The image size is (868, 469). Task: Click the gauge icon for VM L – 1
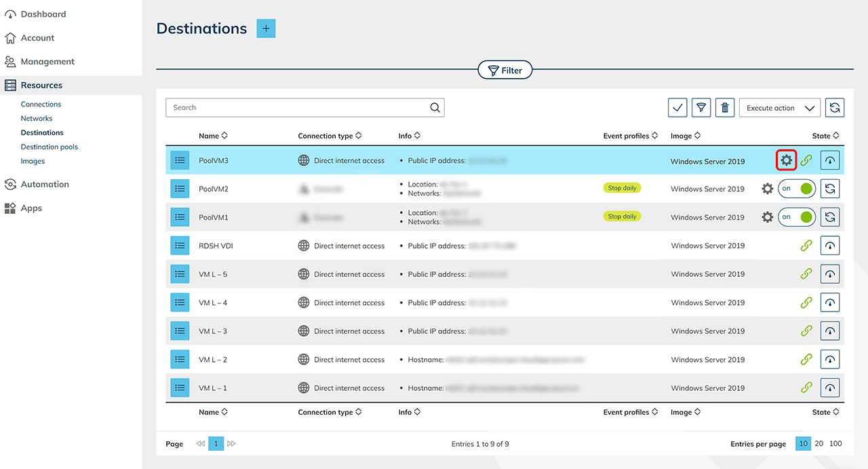[830, 388]
